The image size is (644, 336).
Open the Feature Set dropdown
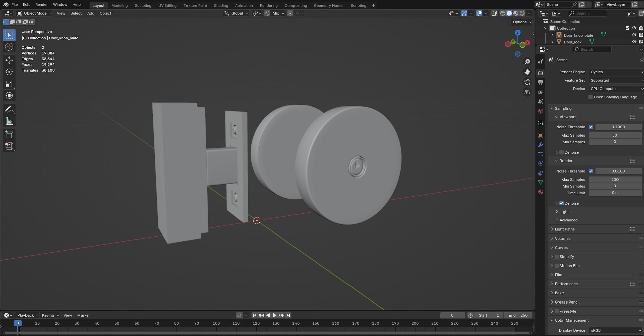pyautogui.click(x=616, y=80)
